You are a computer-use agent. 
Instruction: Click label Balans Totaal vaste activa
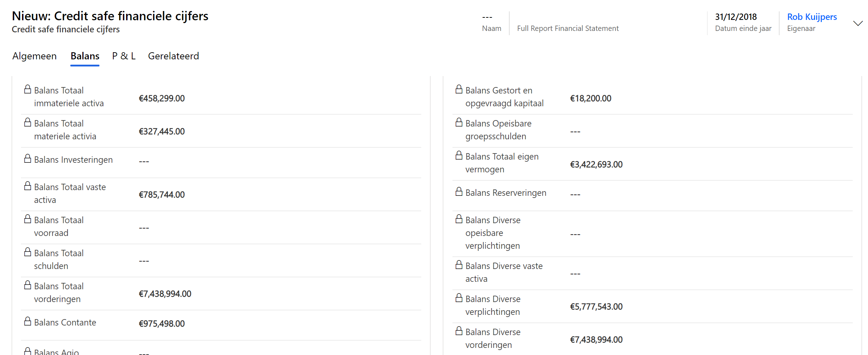point(70,194)
